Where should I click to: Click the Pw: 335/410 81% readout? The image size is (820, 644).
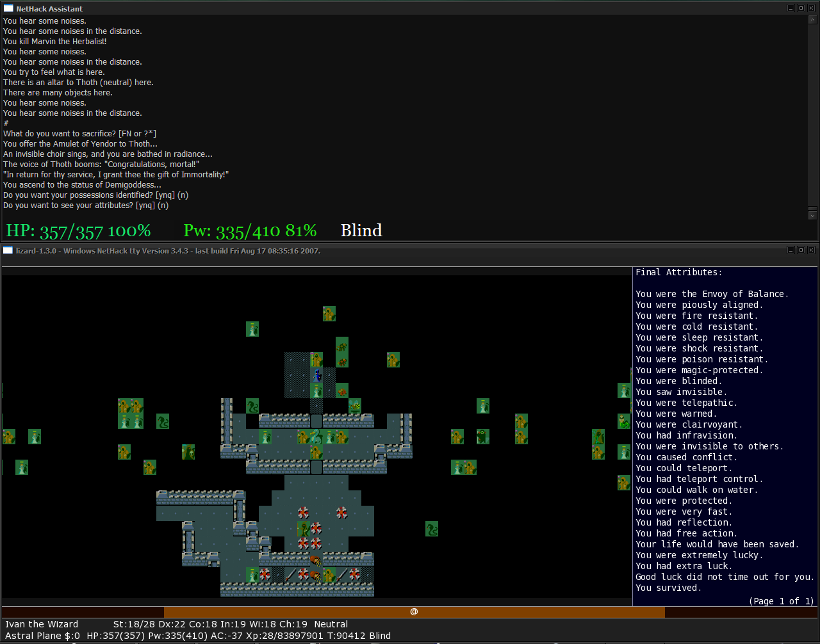250,230
